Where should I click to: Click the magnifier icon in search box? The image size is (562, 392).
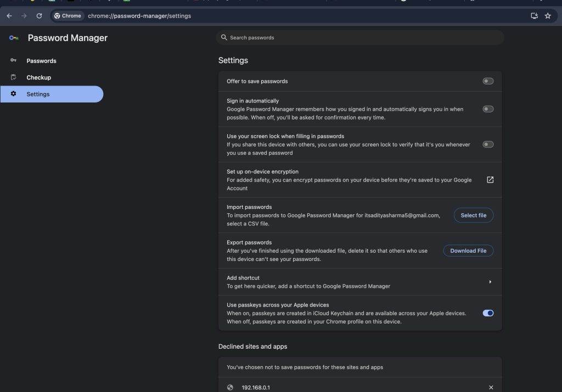tap(224, 38)
